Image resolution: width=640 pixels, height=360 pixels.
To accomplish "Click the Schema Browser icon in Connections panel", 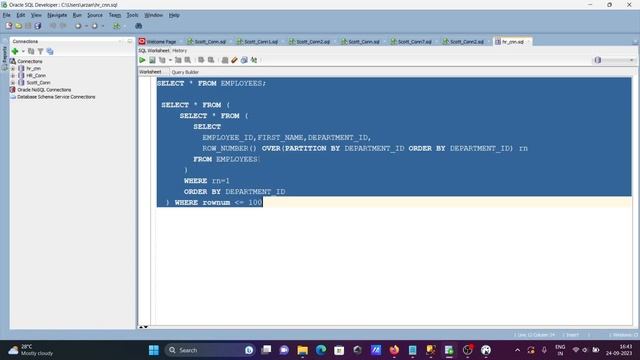I will click(x=50, y=51).
